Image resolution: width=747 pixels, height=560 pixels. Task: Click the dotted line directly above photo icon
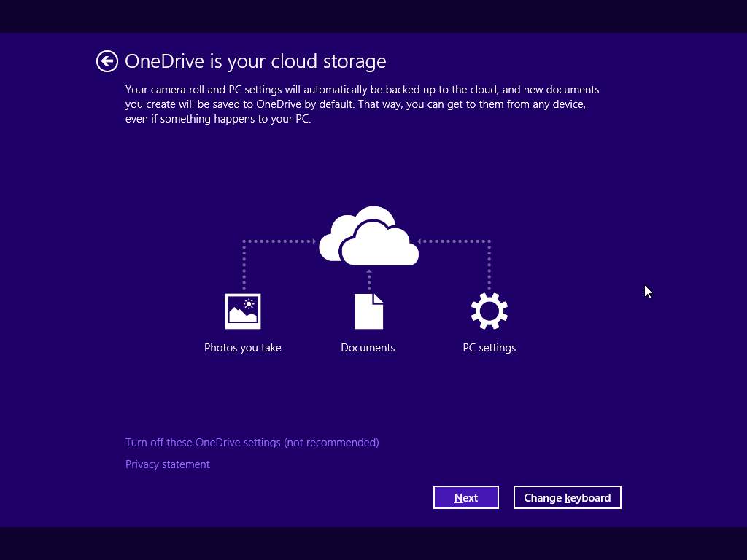click(x=244, y=266)
